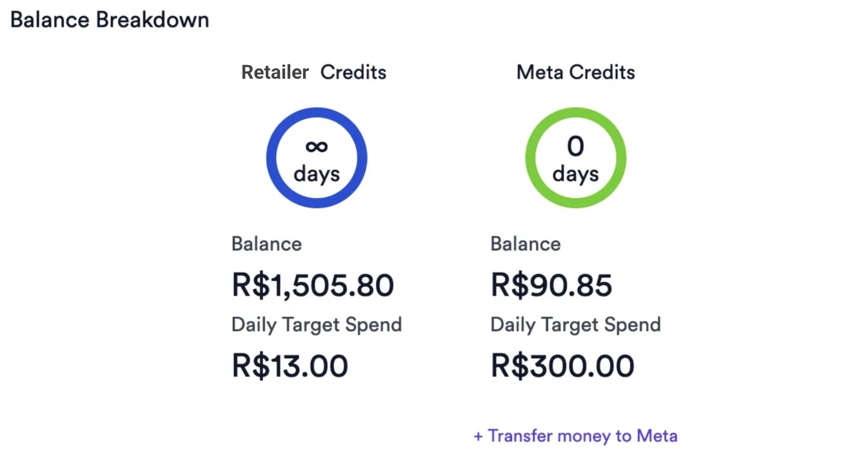Screen dimensions: 868x462
Task: Click the Retailer Credits circle indicator
Action: pos(316,157)
